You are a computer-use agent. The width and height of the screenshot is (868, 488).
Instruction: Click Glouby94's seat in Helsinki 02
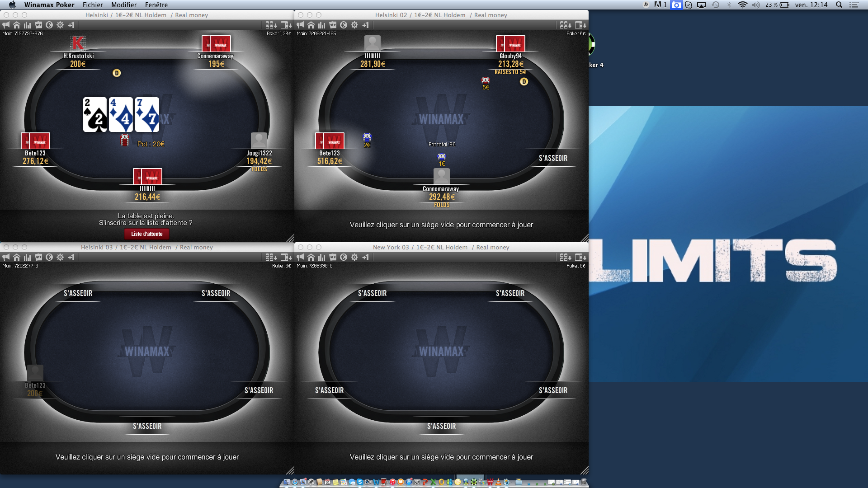510,55
